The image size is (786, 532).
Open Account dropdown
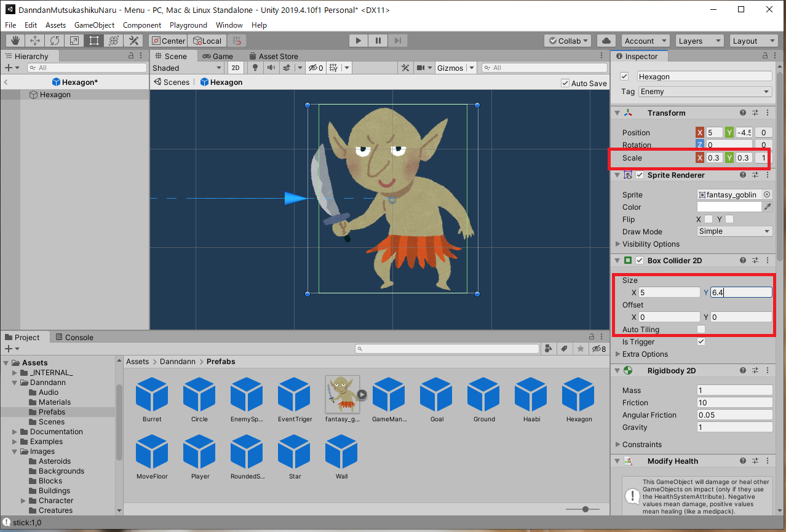coord(644,41)
